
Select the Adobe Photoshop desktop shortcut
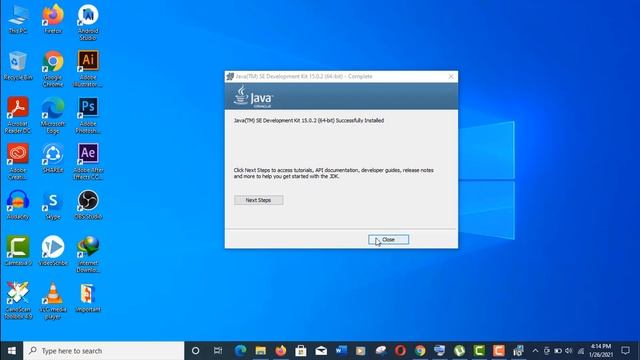pyautogui.click(x=88, y=116)
